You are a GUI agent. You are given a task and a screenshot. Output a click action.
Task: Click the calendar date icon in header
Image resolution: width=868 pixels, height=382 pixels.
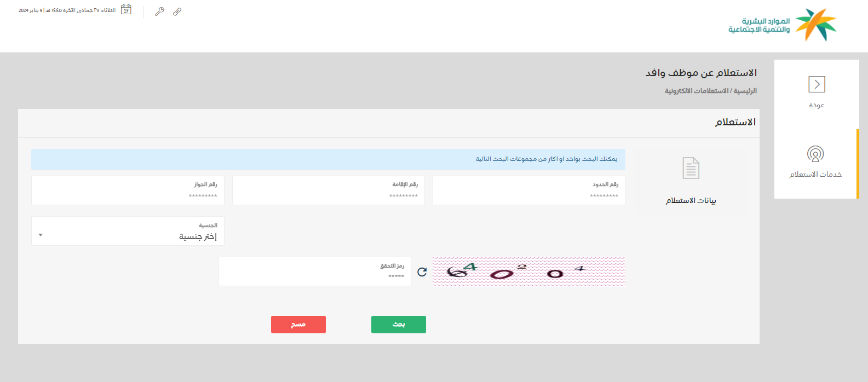coord(126,10)
